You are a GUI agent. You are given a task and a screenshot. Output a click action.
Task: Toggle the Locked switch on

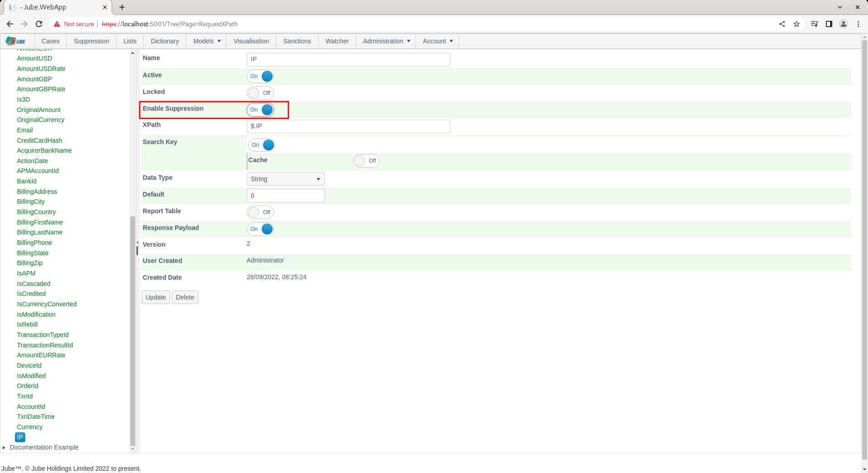point(260,93)
